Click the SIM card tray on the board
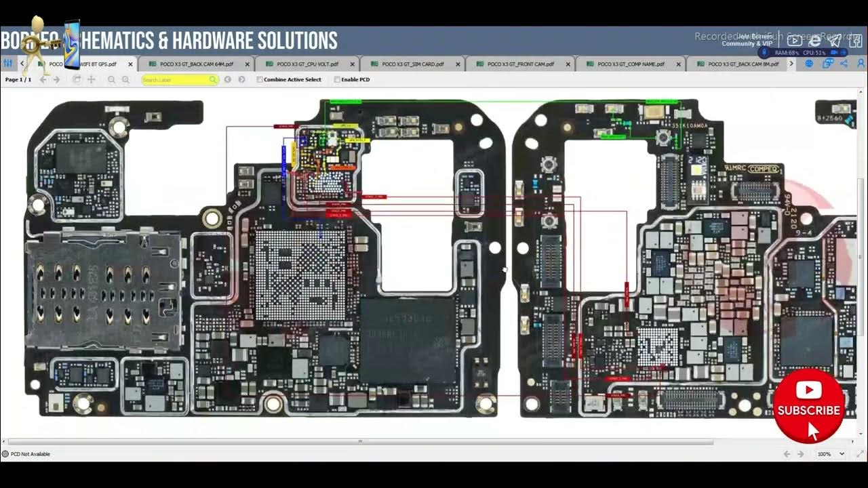Image resolution: width=868 pixels, height=488 pixels. click(x=103, y=290)
